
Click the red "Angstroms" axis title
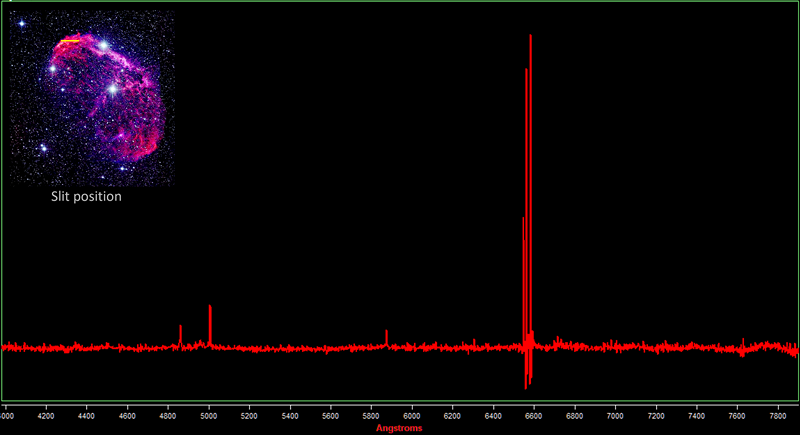(399, 428)
